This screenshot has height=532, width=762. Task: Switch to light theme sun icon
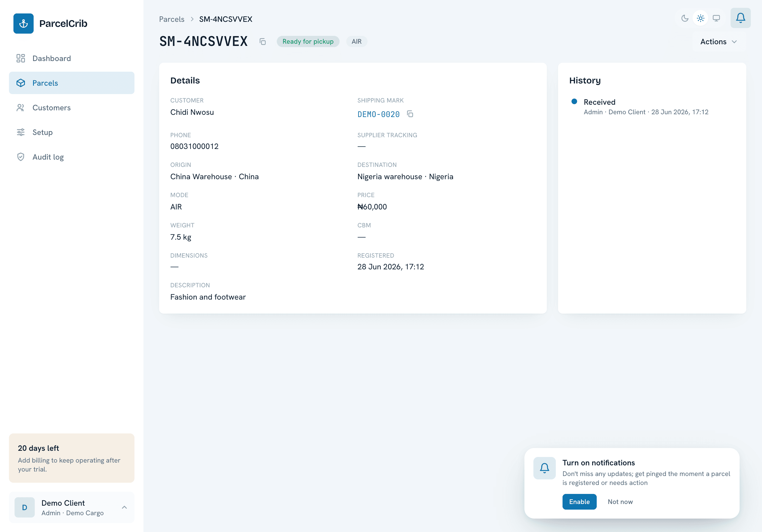point(700,18)
